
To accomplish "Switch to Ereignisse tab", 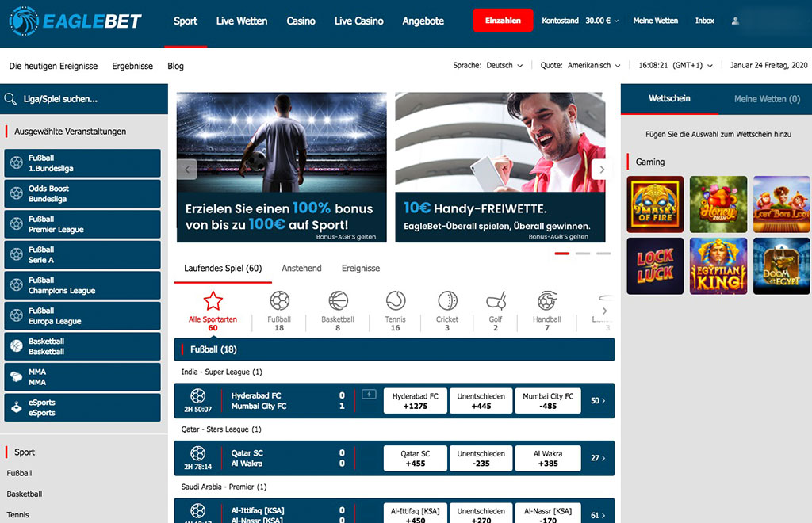I will 361,268.
